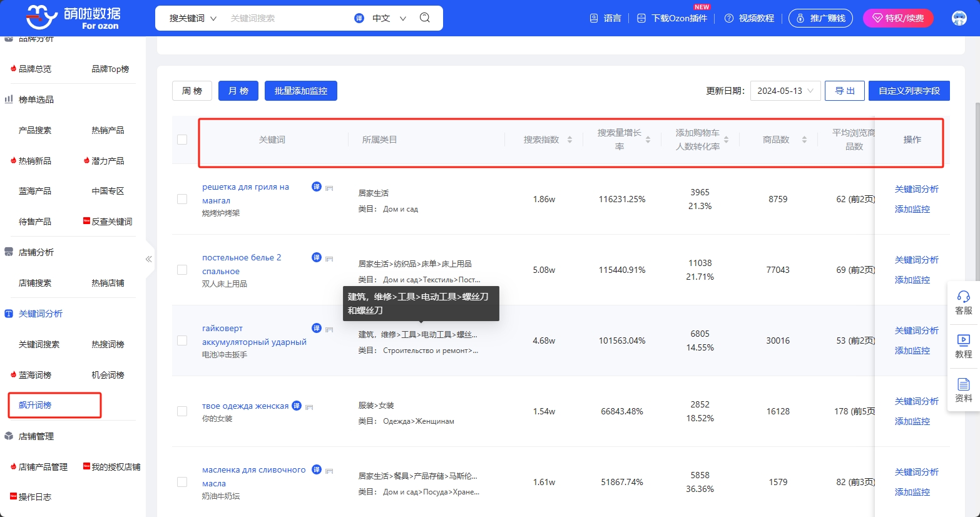Screen dimensions: 980x517
Task: Click the 推广赚钱 button
Action: point(821,18)
